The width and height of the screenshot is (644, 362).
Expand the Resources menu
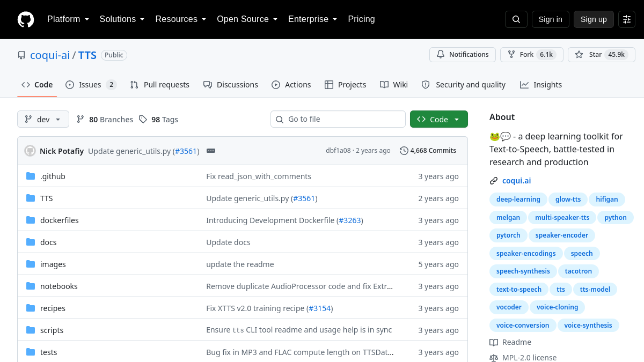point(181,19)
